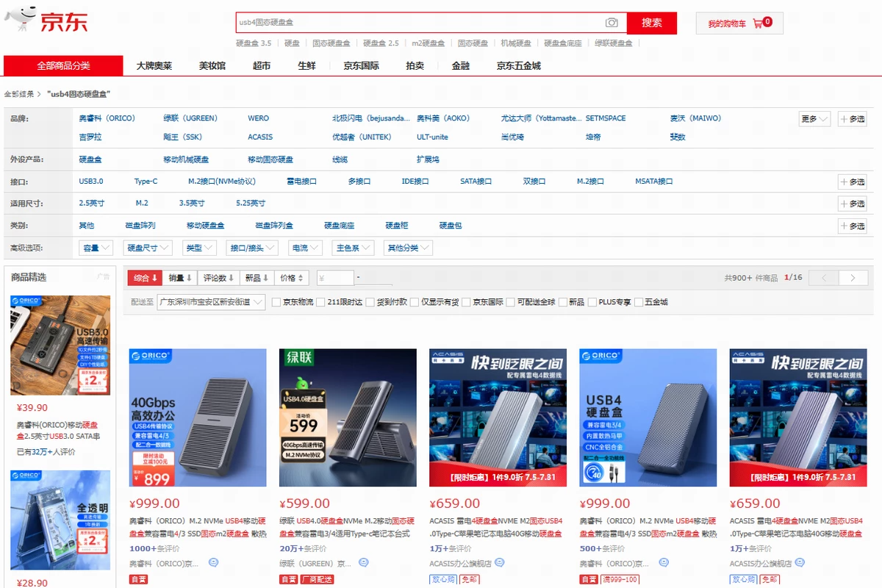Open sidebar ORICO USB3.0 ¥39.90 product image

click(60, 345)
